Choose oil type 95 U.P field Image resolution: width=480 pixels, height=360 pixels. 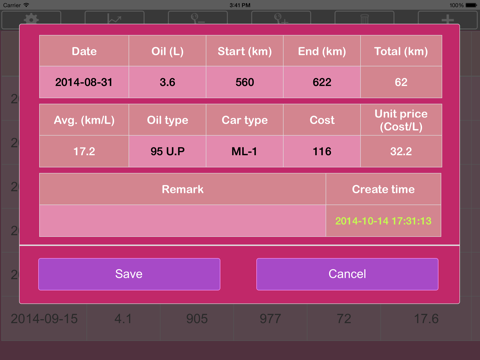pos(167,151)
